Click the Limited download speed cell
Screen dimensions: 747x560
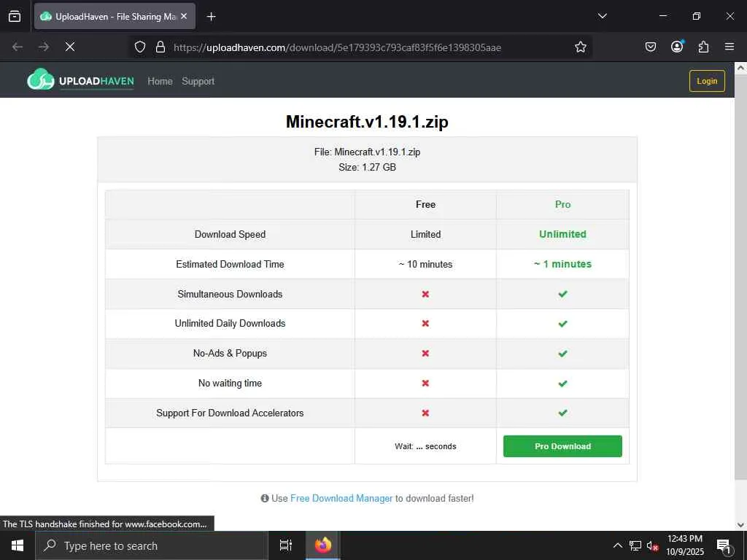coord(425,234)
